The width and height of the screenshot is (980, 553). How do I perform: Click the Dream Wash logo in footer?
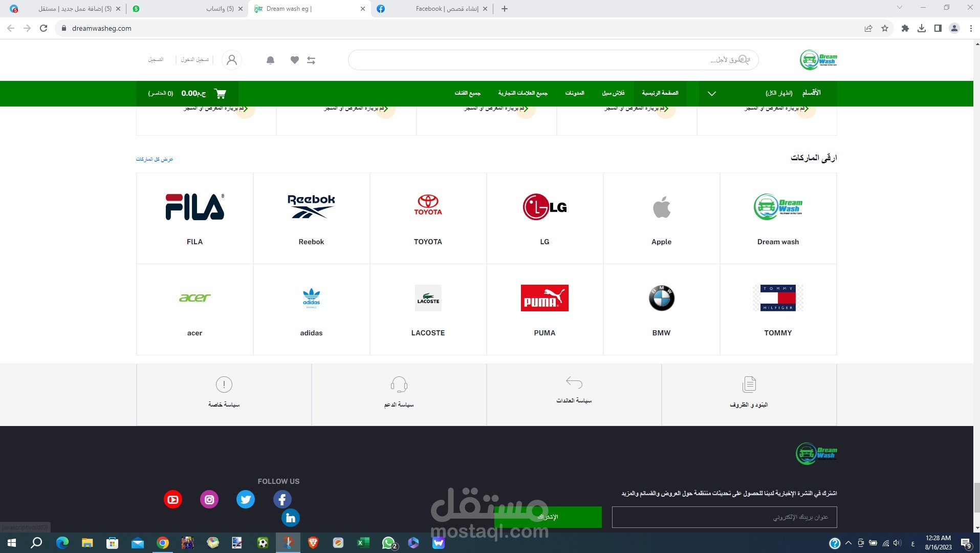[816, 454]
